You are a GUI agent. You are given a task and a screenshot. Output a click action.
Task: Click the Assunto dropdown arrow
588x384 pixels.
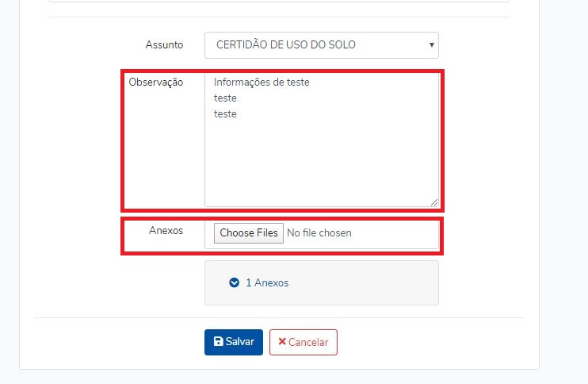[432, 45]
